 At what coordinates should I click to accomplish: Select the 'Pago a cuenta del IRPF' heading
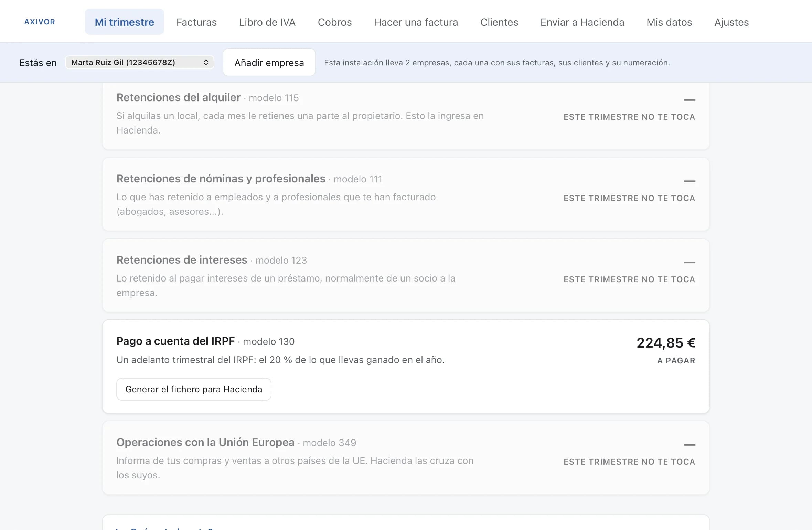(175, 341)
